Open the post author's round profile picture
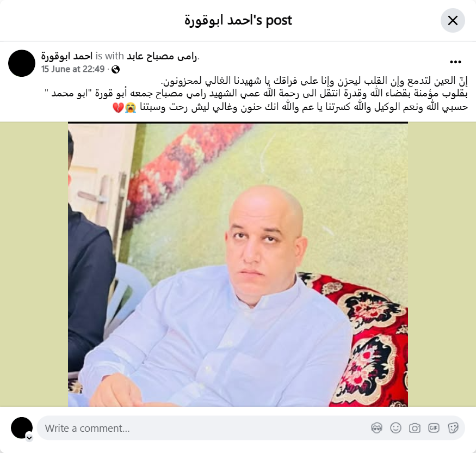The width and height of the screenshot is (476, 453). pyautogui.click(x=22, y=63)
